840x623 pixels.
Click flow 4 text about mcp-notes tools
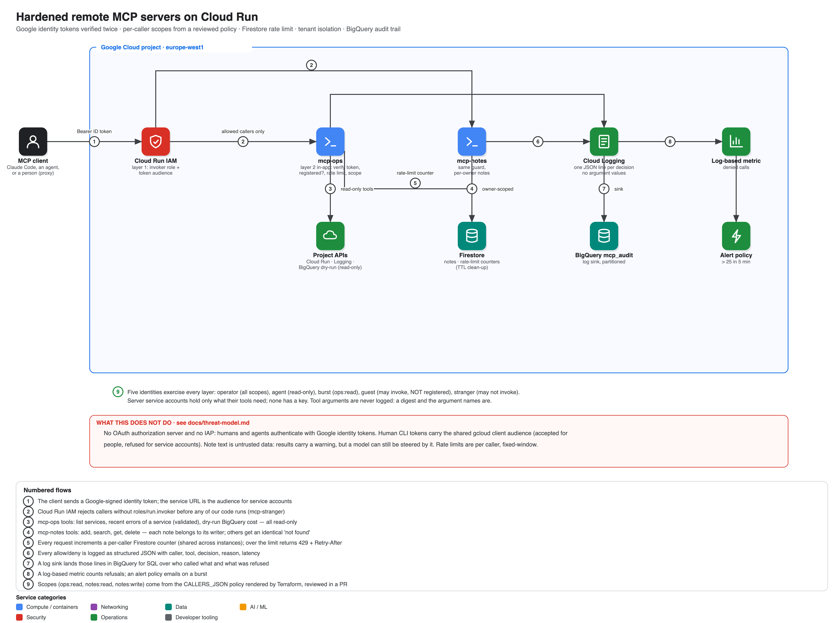coord(174,532)
